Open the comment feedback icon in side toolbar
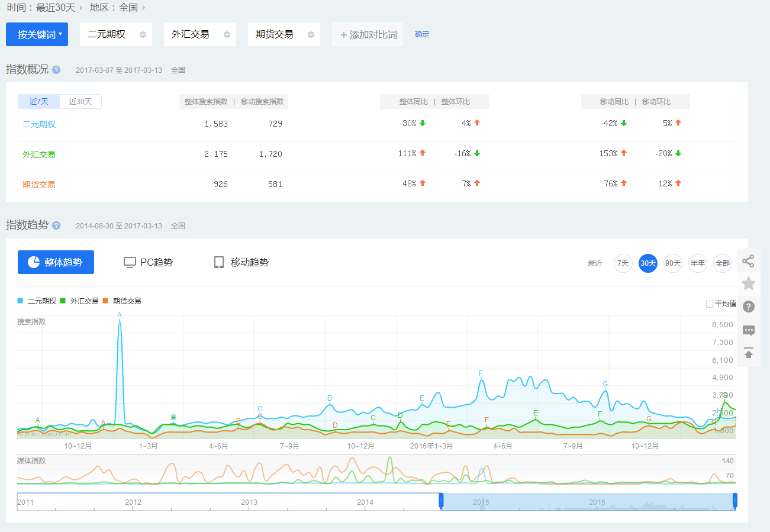Screen dimensions: 770x532 748,330
